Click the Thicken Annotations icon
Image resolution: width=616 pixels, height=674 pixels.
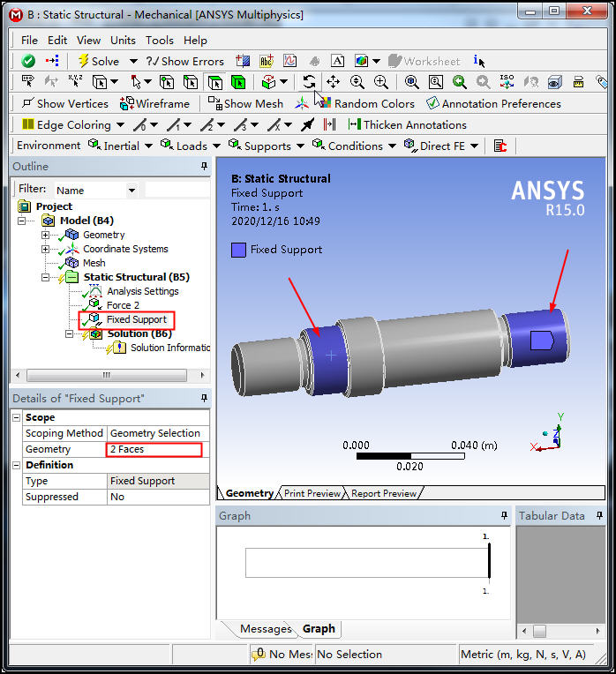(354, 124)
